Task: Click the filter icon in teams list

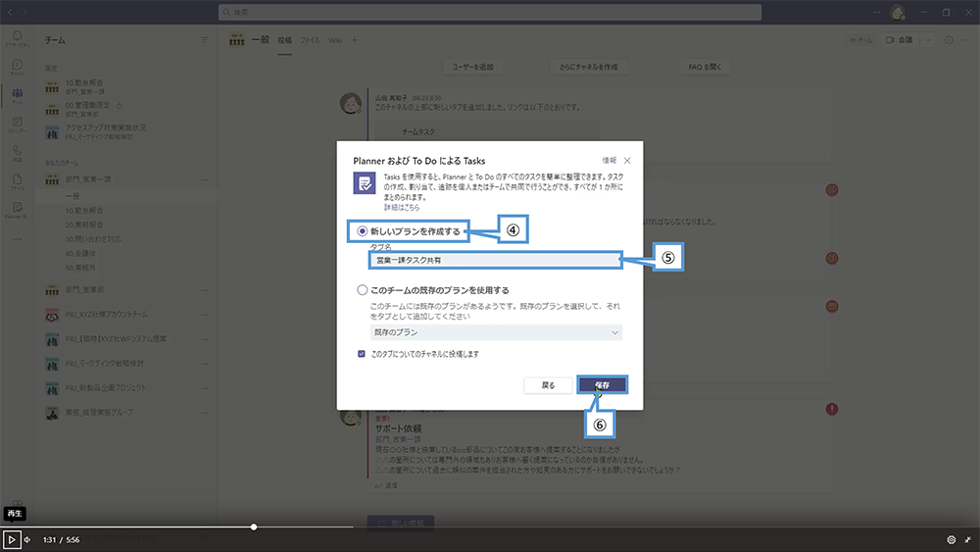Action: [x=204, y=40]
